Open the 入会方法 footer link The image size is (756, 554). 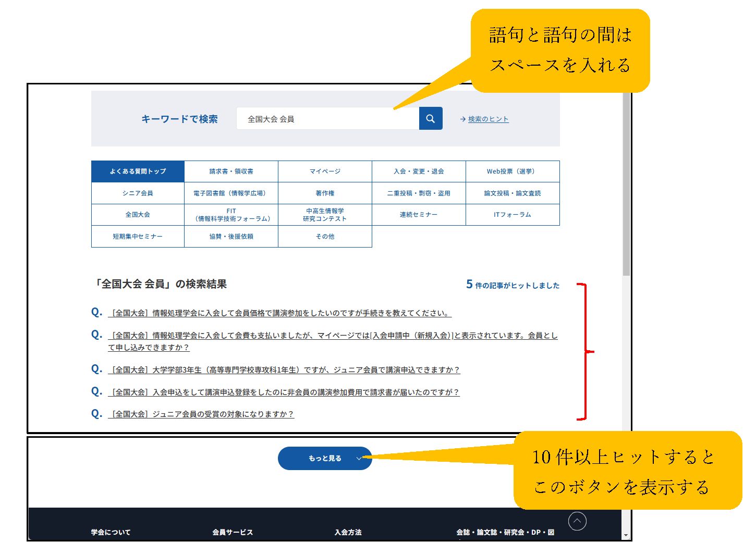pos(348,532)
